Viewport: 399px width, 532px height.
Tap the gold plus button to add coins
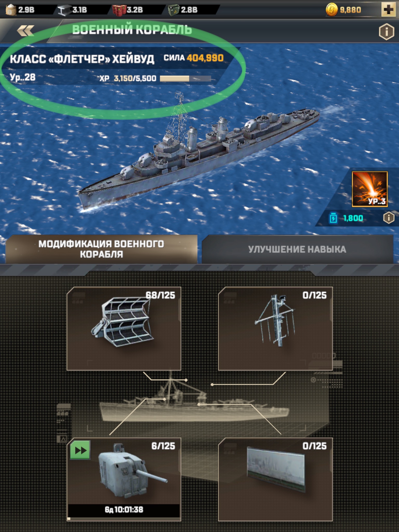[x=388, y=10]
